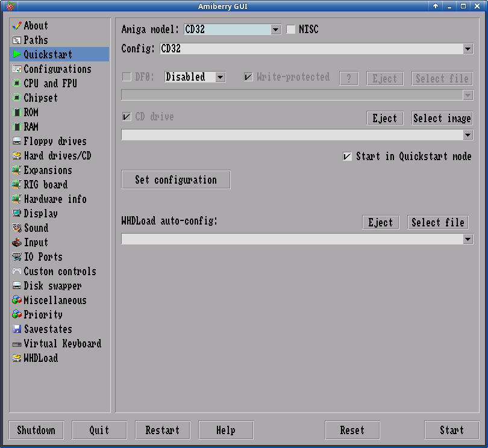Click the Miscellaneous cubes icon
The width and height of the screenshot is (488, 448).
pyautogui.click(x=16, y=300)
